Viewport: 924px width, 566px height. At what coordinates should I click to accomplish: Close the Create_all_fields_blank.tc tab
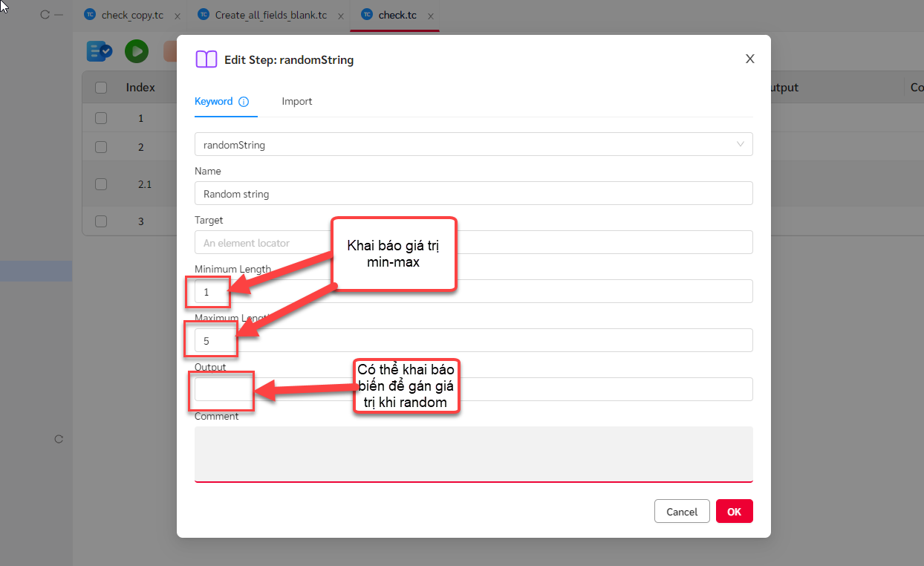coord(340,16)
